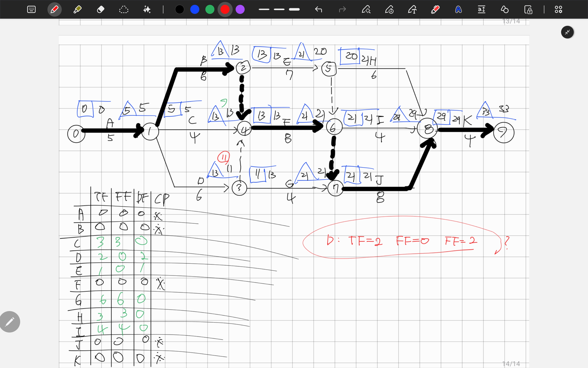Exit full screen with collapse button
Screen dimensions: 588x368
coord(567,32)
